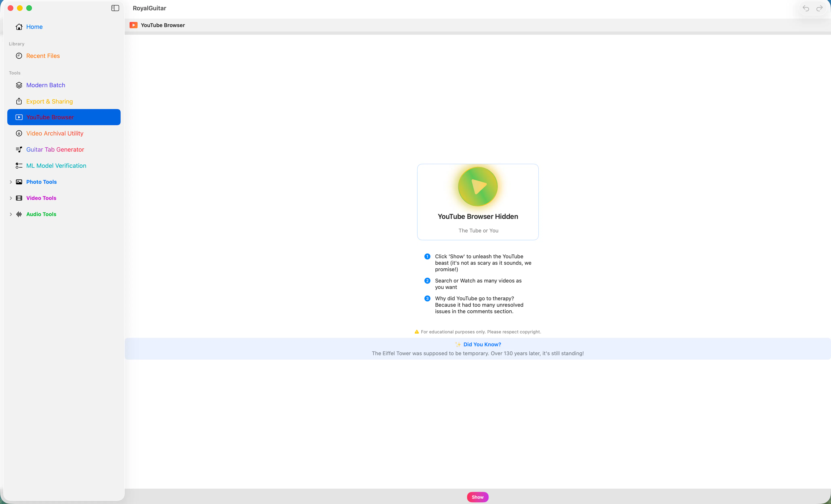Click the Photo Tools picture icon
This screenshot has width=831, height=504.
(x=19, y=182)
